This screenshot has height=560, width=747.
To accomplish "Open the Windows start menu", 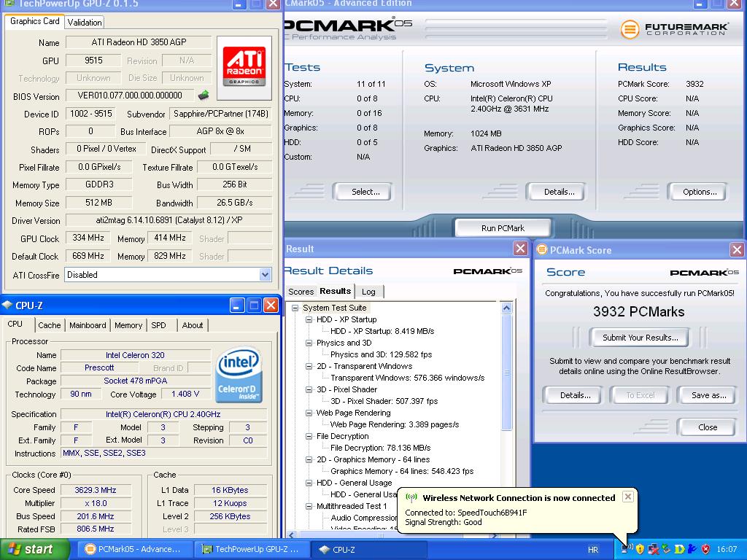I will (x=35, y=549).
